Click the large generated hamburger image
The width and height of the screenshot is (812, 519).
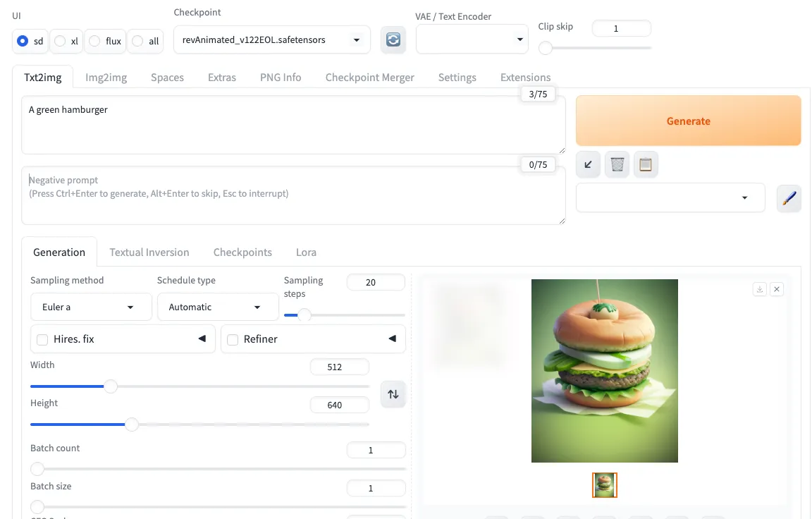pyautogui.click(x=604, y=371)
